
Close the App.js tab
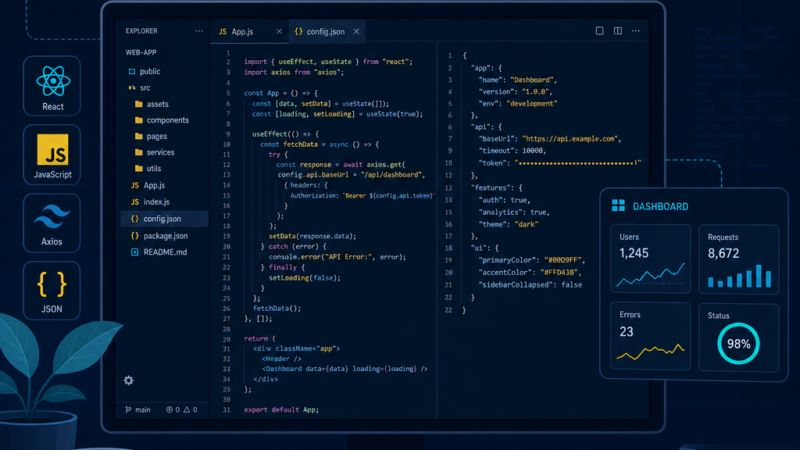point(279,32)
